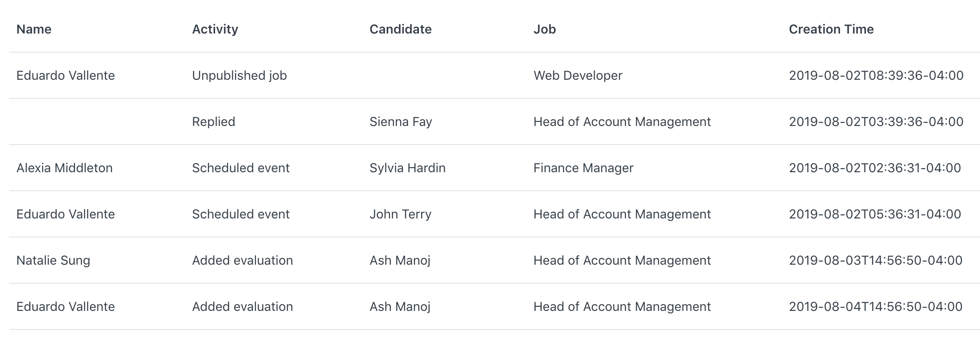Click the Candidate column header
The image size is (980, 339).
(400, 29)
